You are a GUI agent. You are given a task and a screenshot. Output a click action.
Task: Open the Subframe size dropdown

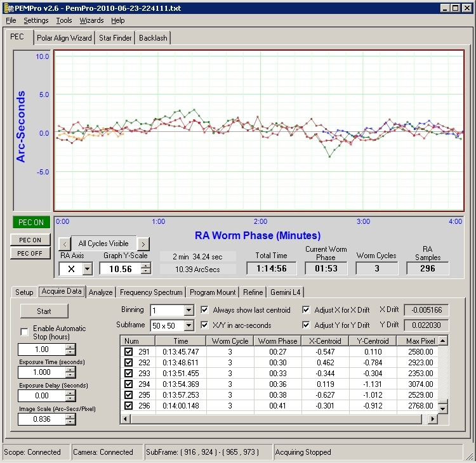point(188,325)
